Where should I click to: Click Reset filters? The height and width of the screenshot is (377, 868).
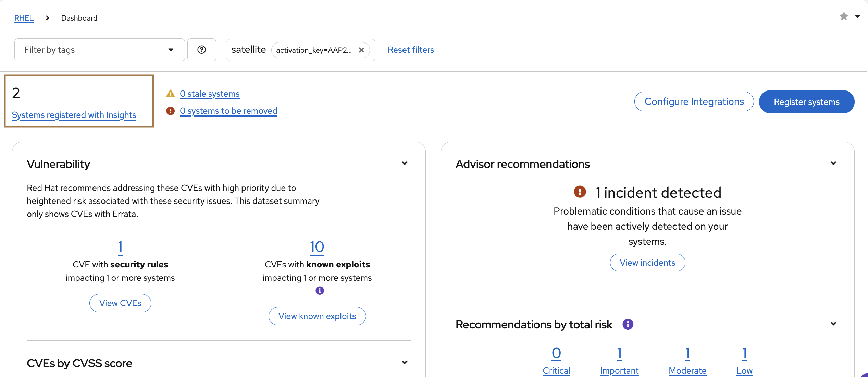[411, 50]
